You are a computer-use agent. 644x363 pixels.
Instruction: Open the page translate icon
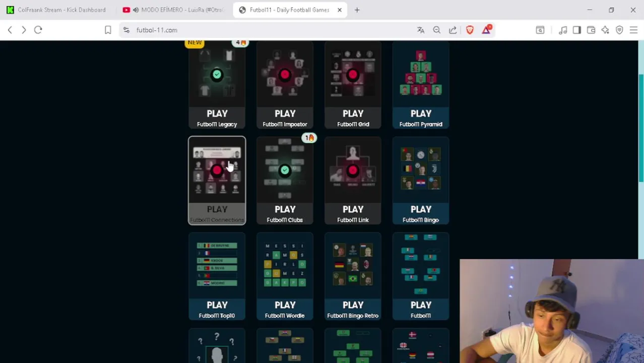tap(421, 30)
